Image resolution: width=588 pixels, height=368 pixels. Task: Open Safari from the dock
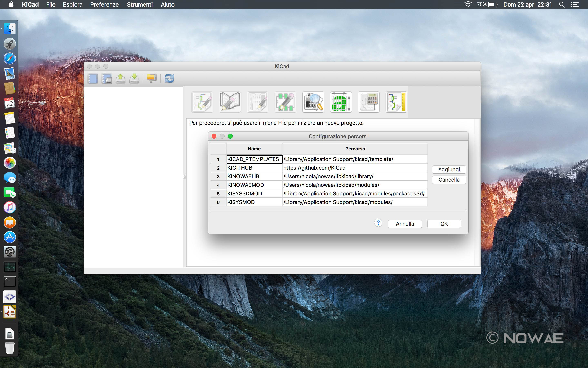point(10,59)
